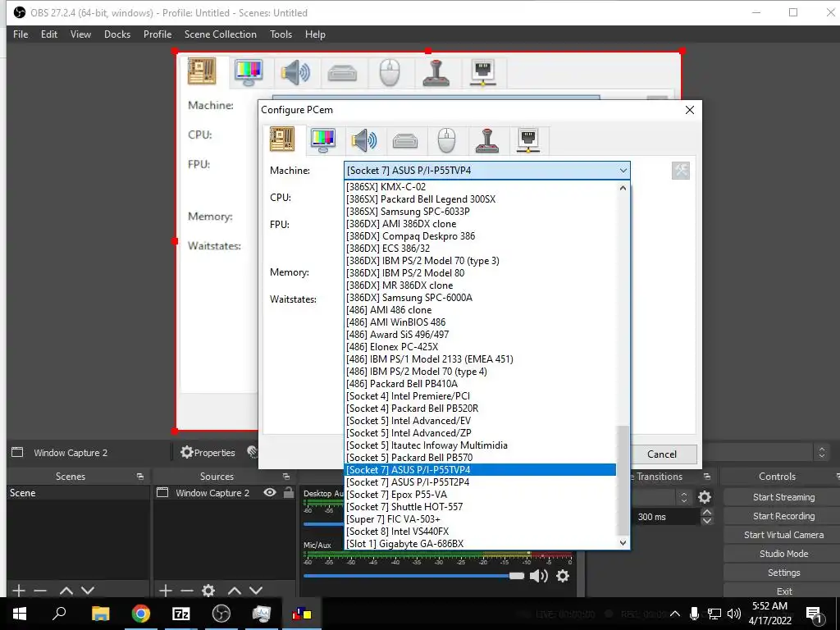Viewport: 840px width, 630px height.
Task: Move source up with arrow icon
Action: pos(235,591)
